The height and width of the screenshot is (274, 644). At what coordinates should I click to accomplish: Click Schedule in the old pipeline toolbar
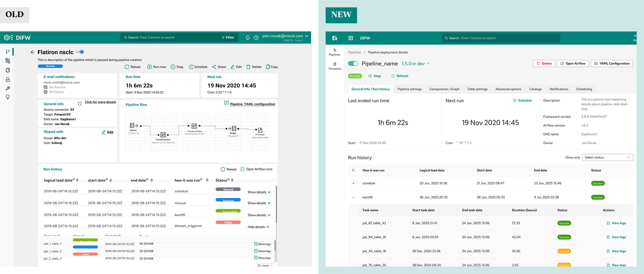click(x=198, y=67)
